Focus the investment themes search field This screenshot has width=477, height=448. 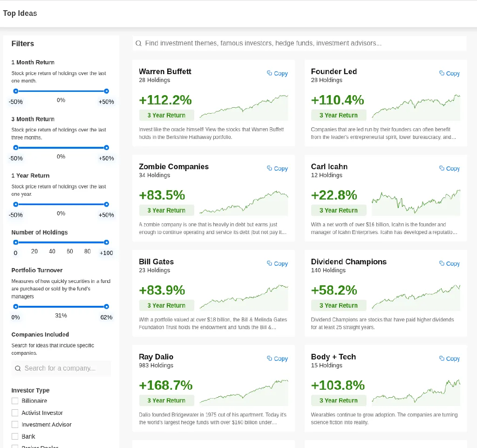click(300, 43)
